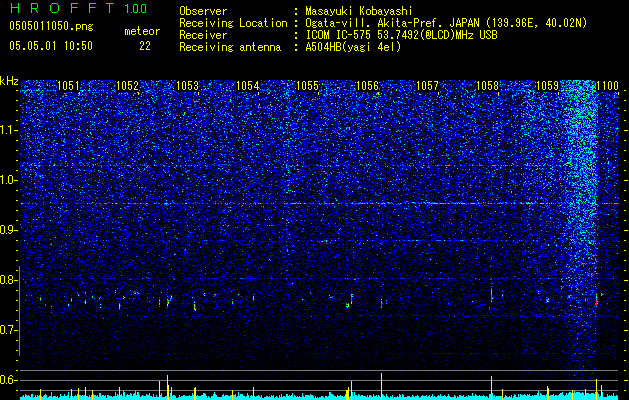This screenshot has height=400, width=629.
Task: Click the 1056 time marker
Action: click(367, 86)
